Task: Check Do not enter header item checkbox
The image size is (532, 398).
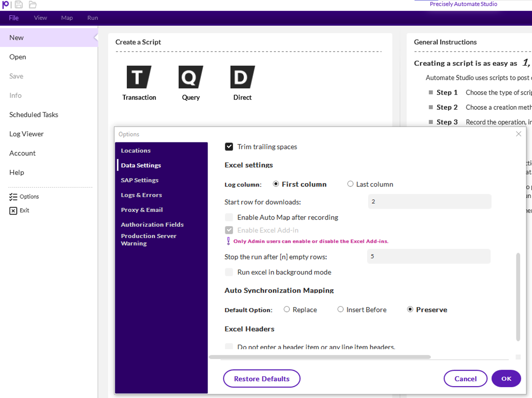Action: click(229, 346)
